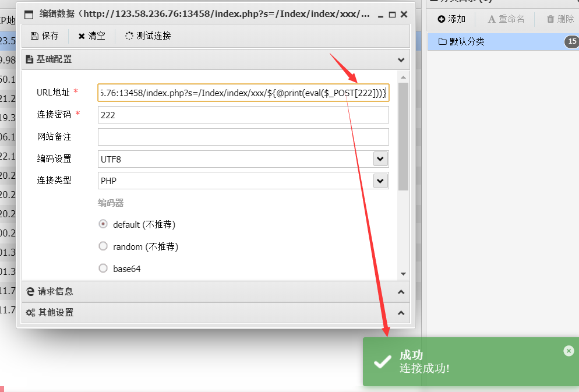Click the edit data window title icon
The width and height of the screenshot is (579, 392).
click(x=29, y=15)
